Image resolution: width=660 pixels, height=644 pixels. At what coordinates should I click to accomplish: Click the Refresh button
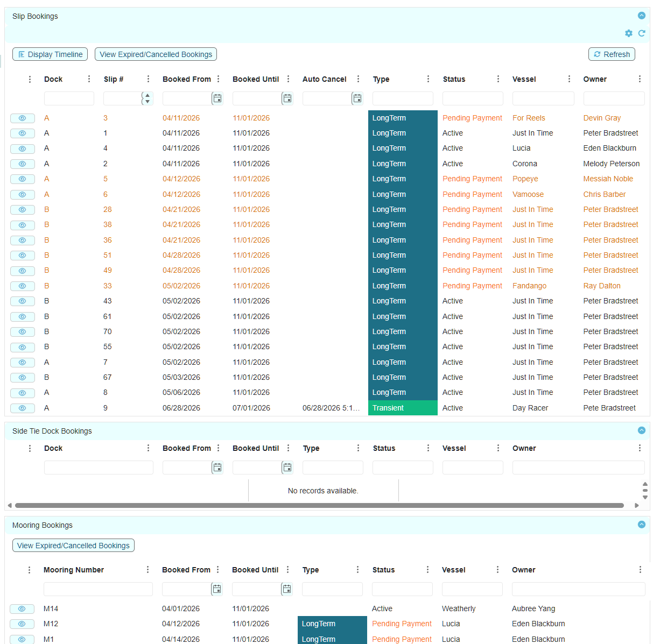pos(612,54)
